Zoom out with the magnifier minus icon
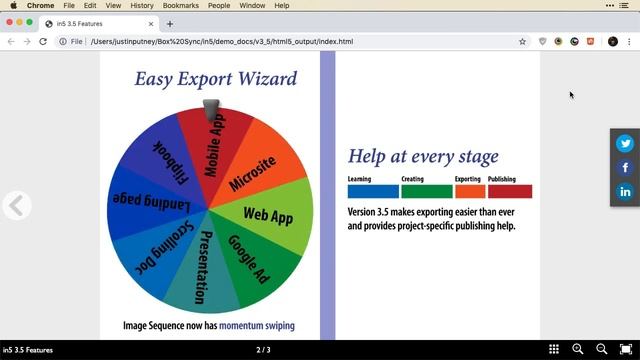The width and height of the screenshot is (640, 360). [x=602, y=349]
